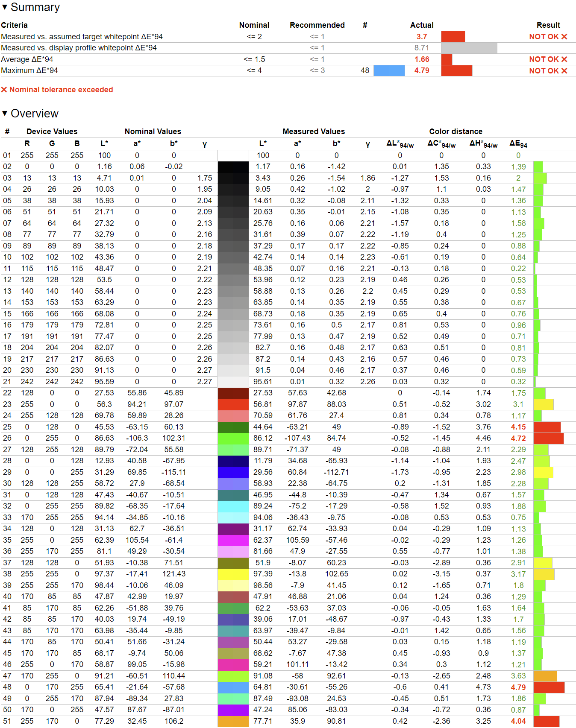Click the light blue swatch for patch 48
Viewport: 576px width, 728px height.
[x=233, y=687]
